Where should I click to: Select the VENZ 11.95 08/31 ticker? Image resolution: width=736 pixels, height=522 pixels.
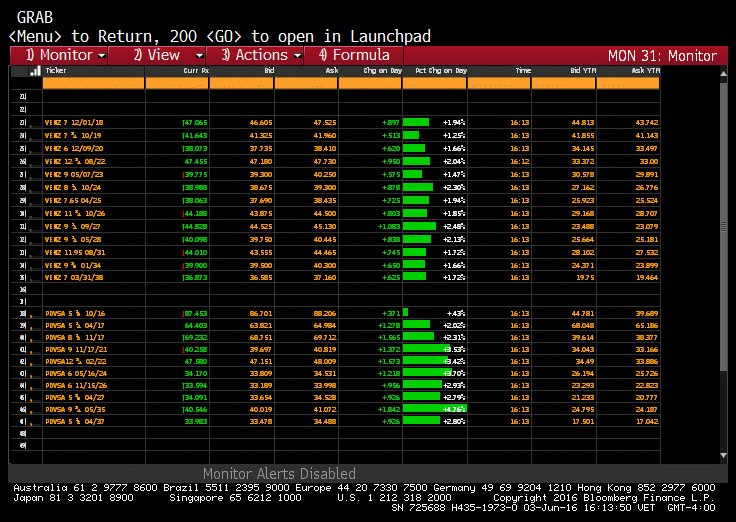pyautogui.click(x=75, y=253)
